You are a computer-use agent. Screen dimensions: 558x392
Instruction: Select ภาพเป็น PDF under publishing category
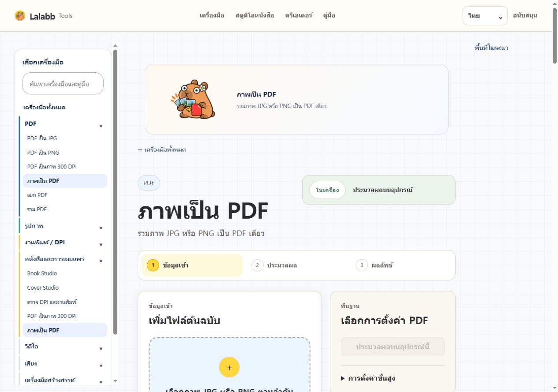pyautogui.click(x=65, y=330)
